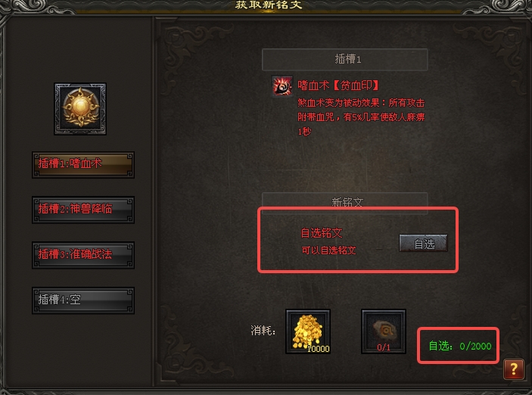Select the 插槽2:神兽降临 slot tab

tap(83, 210)
